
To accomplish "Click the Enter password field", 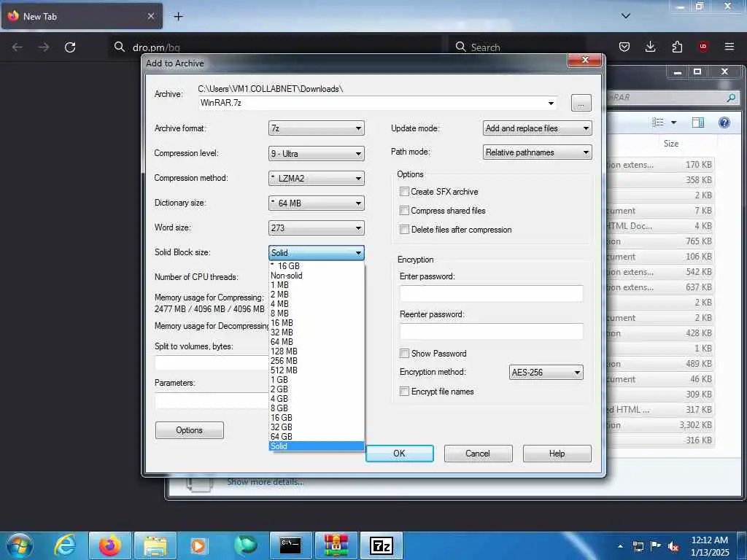I will (x=491, y=293).
